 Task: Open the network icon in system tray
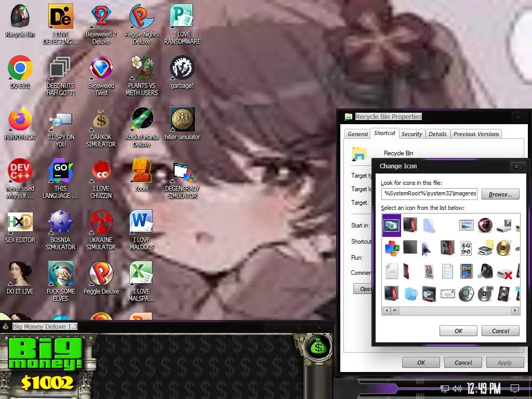coord(444,389)
